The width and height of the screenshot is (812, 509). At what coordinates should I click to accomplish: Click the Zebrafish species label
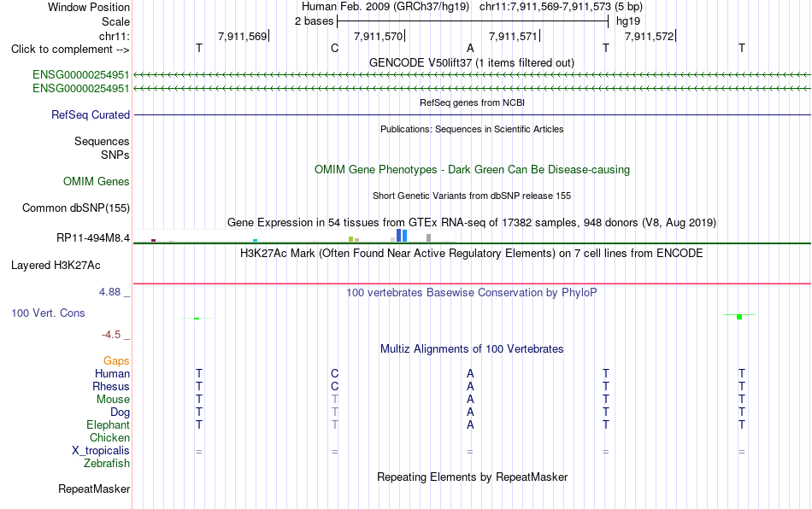(x=107, y=464)
